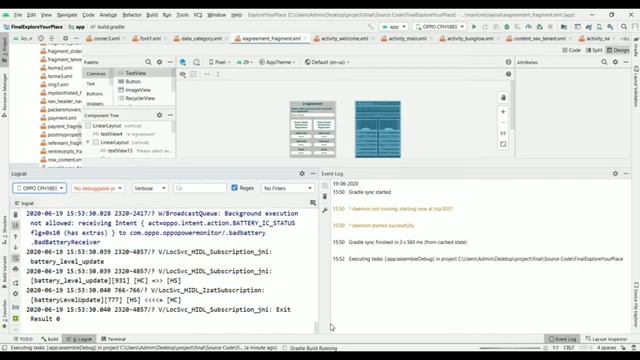
Task: Select ImageView in the Palette list
Action: (x=138, y=90)
